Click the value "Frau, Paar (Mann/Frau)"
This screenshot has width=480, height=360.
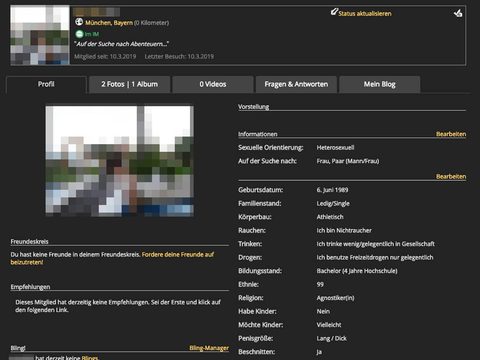click(348, 161)
